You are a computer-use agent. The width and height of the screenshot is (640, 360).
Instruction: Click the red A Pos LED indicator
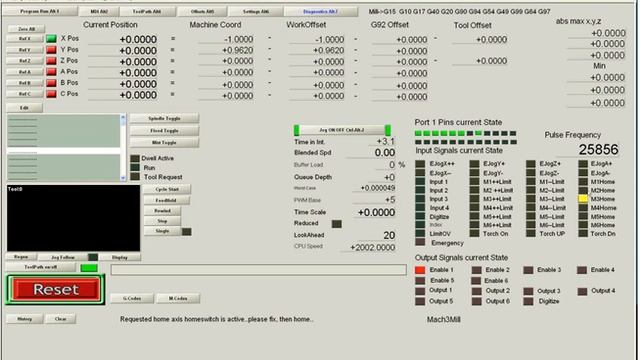pyautogui.click(x=51, y=72)
